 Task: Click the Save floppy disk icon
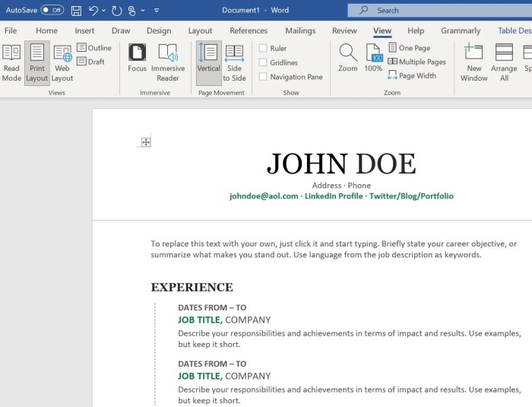tap(76, 11)
